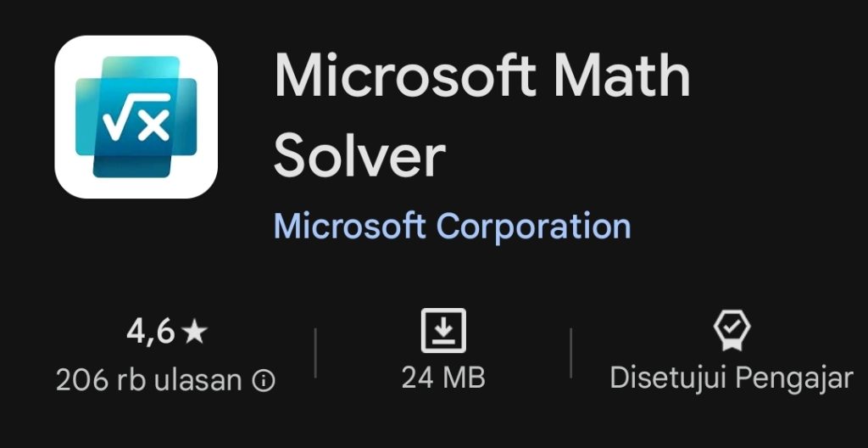
Task: Click the 24 MB size label
Action: point(443,378)
